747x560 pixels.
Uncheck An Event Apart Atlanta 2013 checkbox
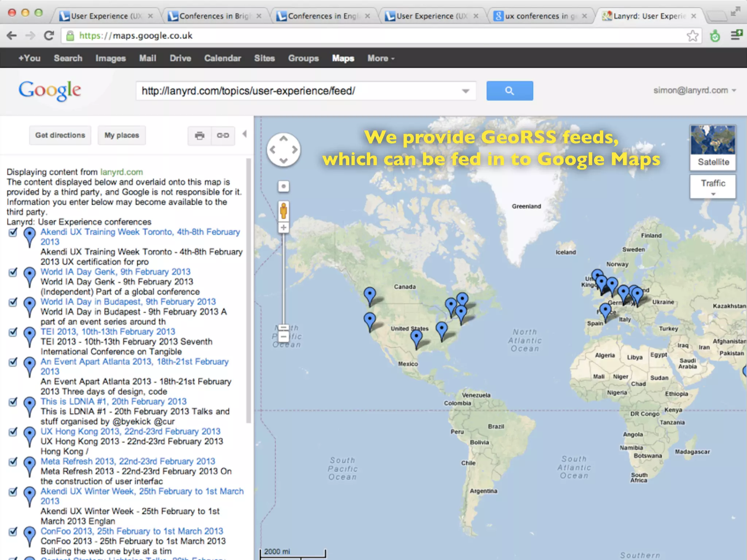(x=13, y=362)
